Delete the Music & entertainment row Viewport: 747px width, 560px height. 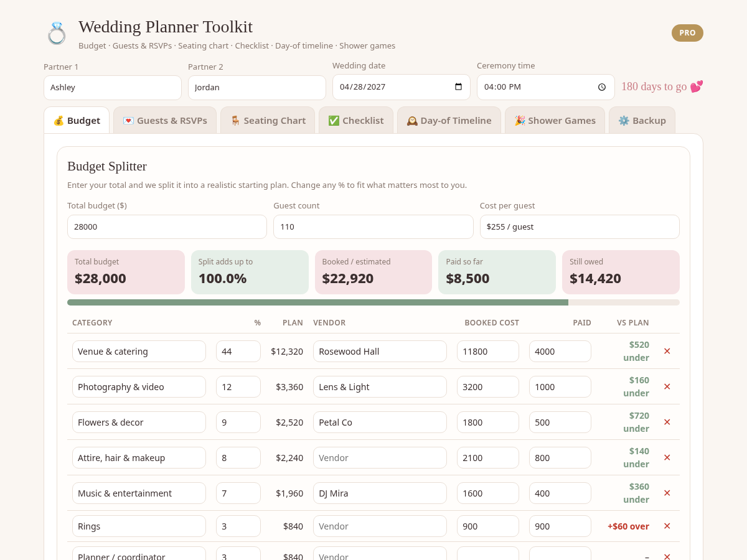(667, 493)
